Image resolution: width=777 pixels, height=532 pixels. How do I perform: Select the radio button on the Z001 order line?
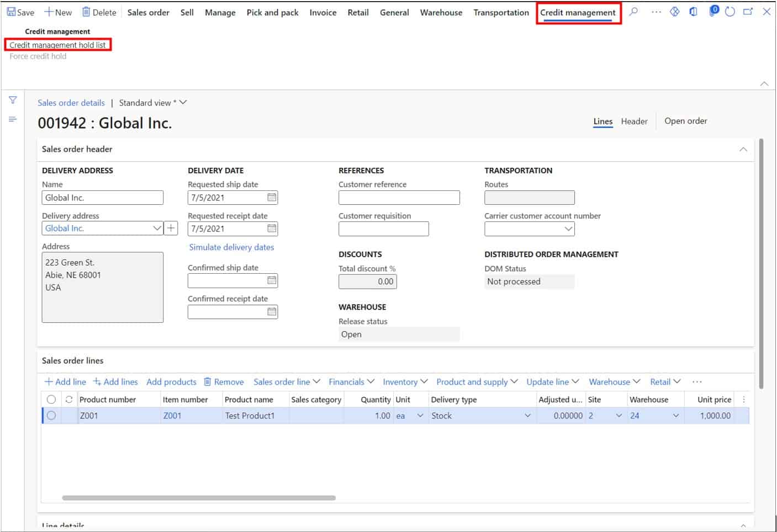(x=52, y=416)
